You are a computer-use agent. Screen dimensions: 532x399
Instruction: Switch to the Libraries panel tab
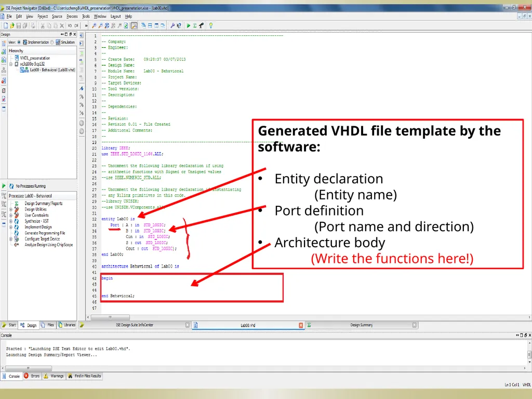click(67, 325)
